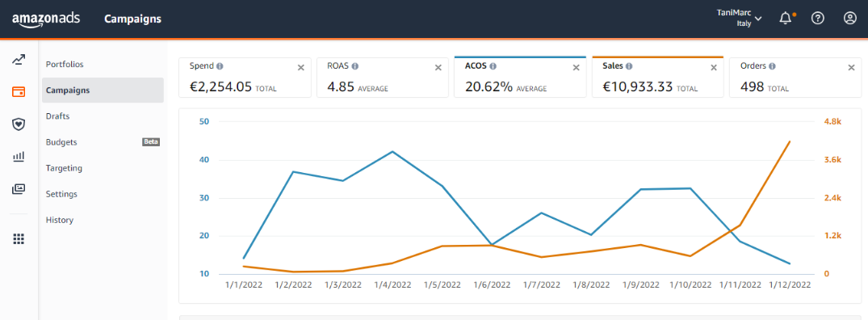Viewport: 868px width, 320px height.
Task: Click the 1/4/2022 axis date label
Action: (x=392, y=284)
